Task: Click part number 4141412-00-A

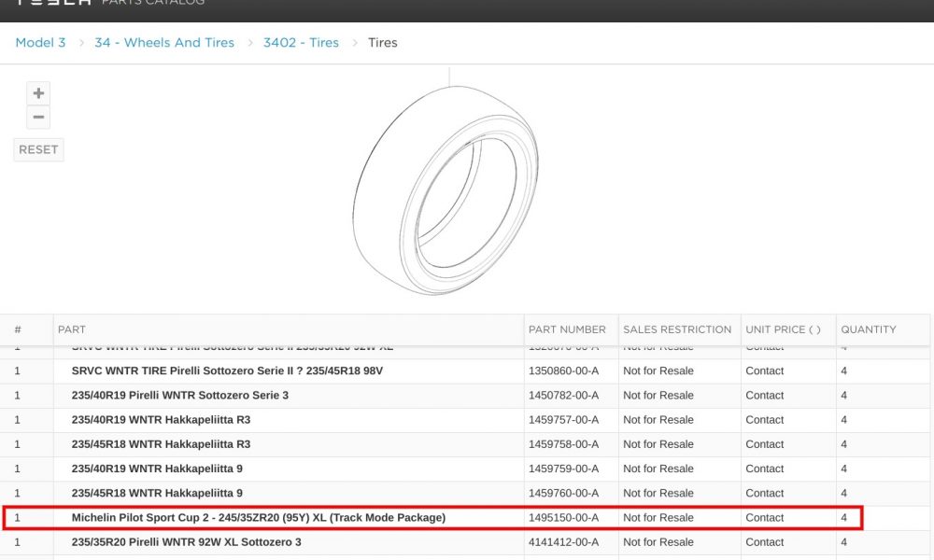Action: click(563, 542)
